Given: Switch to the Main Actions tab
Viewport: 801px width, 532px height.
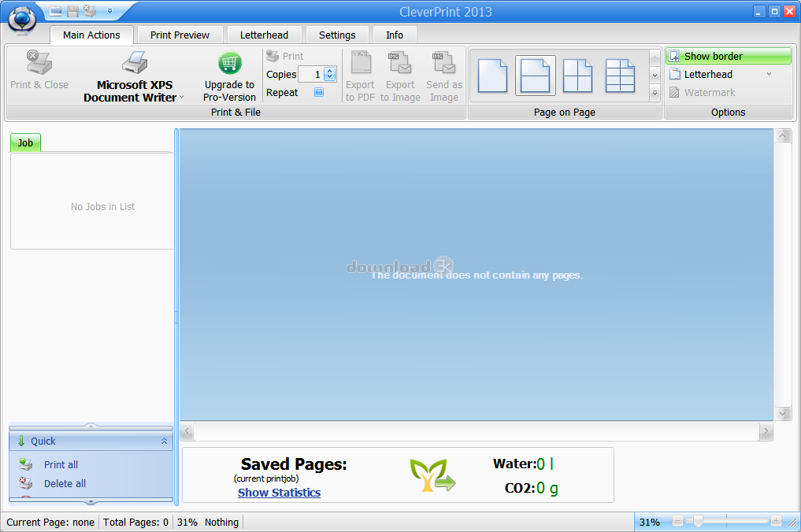Looking at the screenshot, I should pyautogui.click(x=91, y=35).
